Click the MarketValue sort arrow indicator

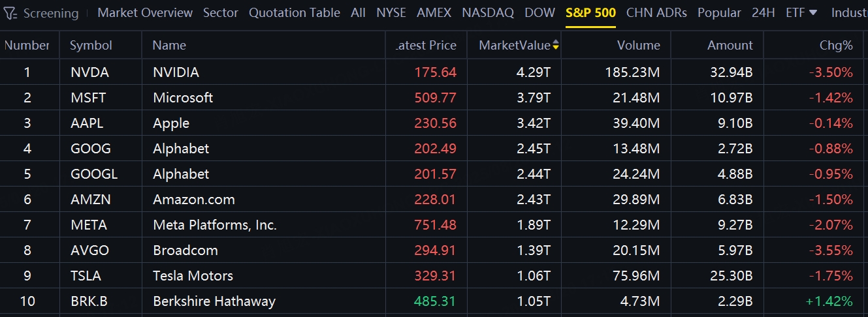pyautogui.click(x=556, y=45)
